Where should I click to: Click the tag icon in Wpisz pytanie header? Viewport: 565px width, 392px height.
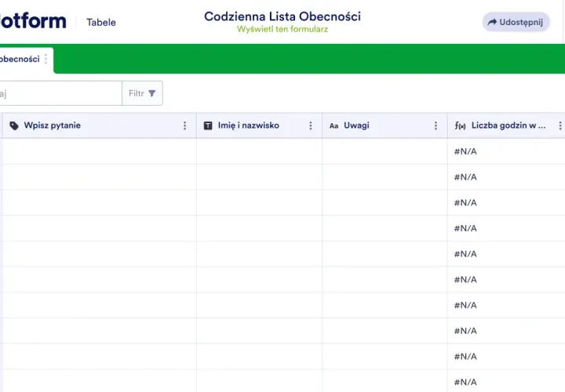click(14, 125)
